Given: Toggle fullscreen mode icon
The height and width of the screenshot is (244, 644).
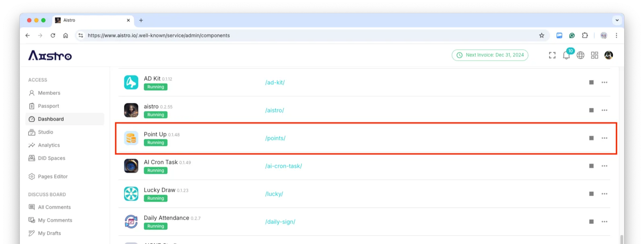Looking at the screenshot, I should coord(552,55).
